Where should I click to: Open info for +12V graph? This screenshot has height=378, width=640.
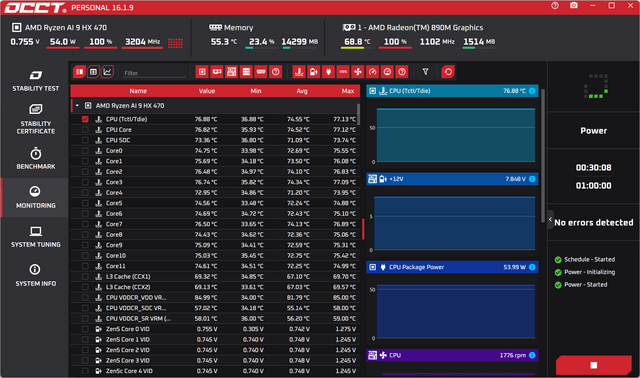(x=532, y=179)
